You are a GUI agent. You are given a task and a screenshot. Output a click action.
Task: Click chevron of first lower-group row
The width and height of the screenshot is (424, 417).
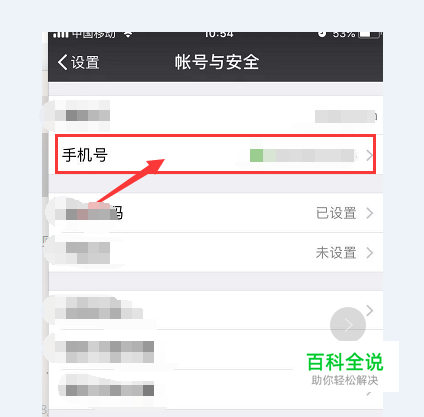coord(369,310)
